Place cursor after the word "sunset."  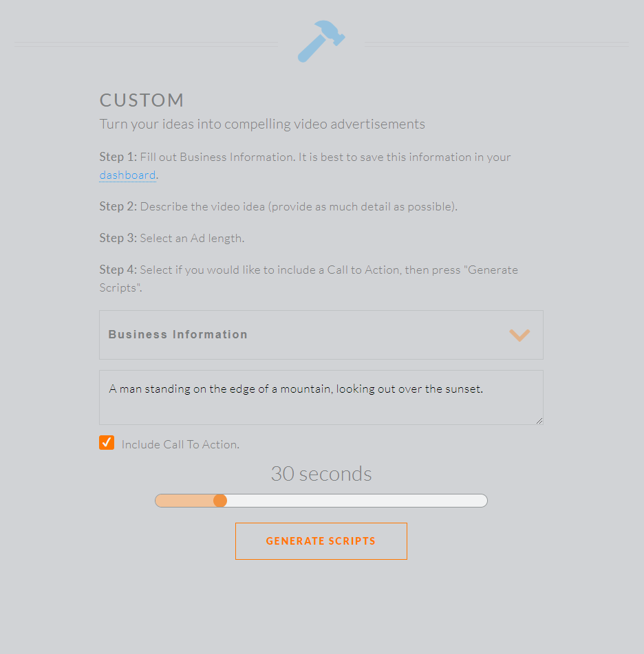pyautogui.click(x=484, y=389)
